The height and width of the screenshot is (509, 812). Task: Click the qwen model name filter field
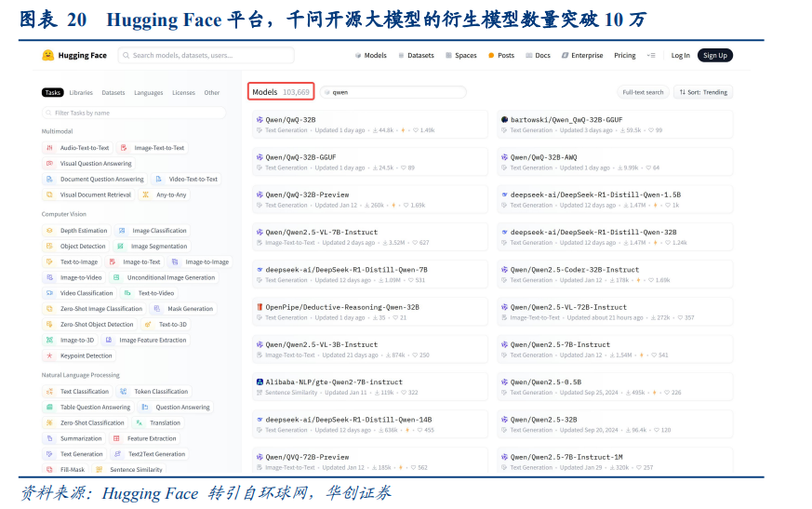tap(393, 92)
